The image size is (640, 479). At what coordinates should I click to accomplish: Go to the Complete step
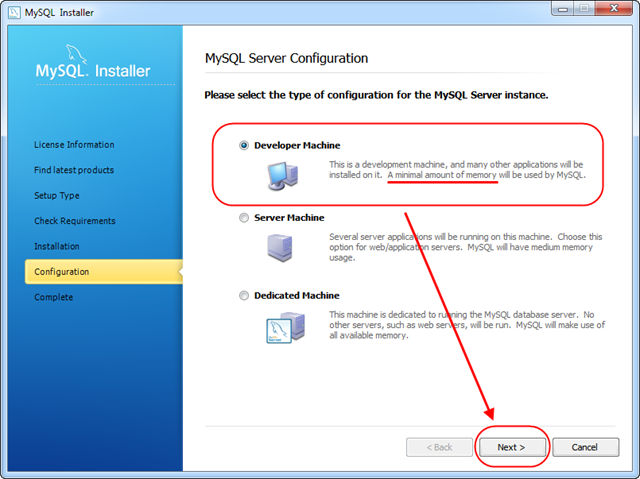[53, 297]
